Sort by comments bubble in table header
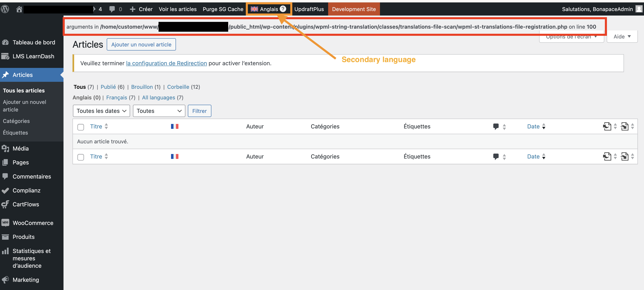644x290 pixels. pyautogui.click(x=496, y=127)
